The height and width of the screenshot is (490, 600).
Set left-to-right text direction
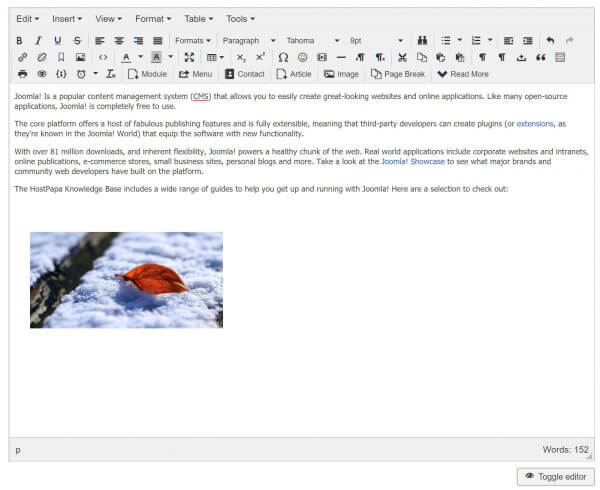360,57
